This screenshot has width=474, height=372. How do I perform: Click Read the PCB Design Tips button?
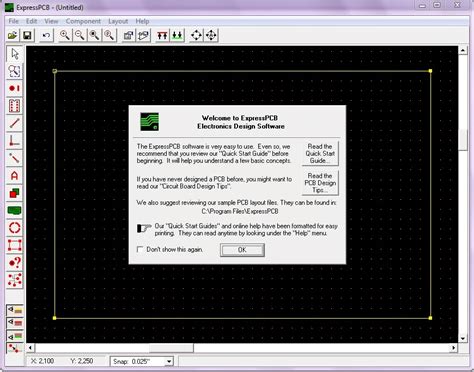(x=320, y=183)
